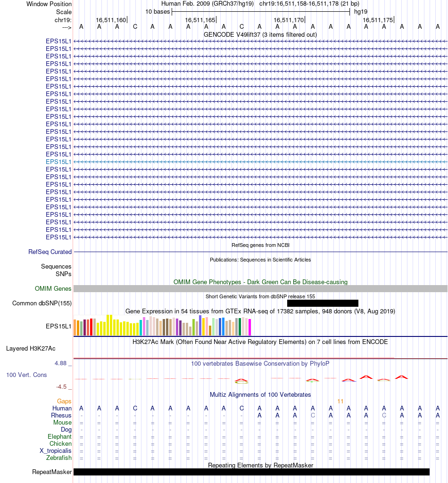Click the orange Gaps label
The height and width of the screenshot is (483, 448).
click(x=64, y=401)
